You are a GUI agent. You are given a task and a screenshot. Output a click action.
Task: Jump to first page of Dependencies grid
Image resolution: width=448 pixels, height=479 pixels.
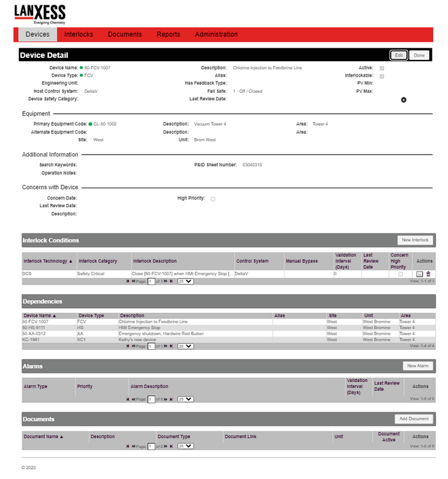pyautogui.click(x=128, y=346)
